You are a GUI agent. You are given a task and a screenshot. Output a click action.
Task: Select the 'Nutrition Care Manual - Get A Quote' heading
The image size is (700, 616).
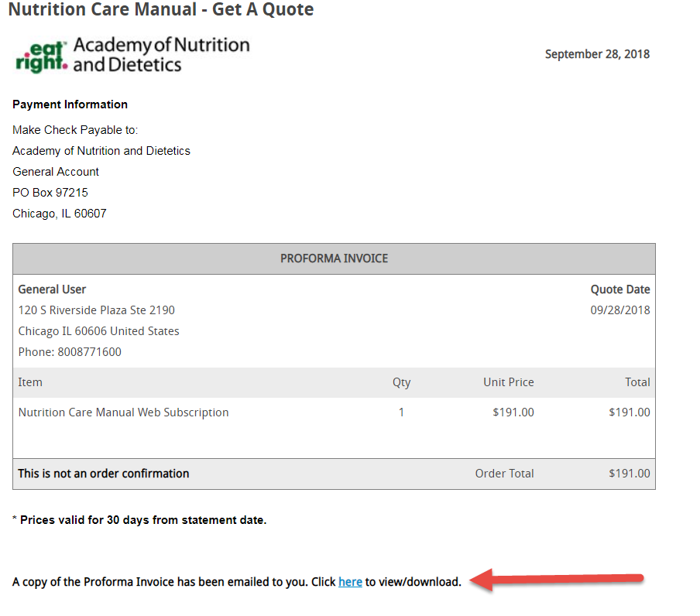point(161,9)
